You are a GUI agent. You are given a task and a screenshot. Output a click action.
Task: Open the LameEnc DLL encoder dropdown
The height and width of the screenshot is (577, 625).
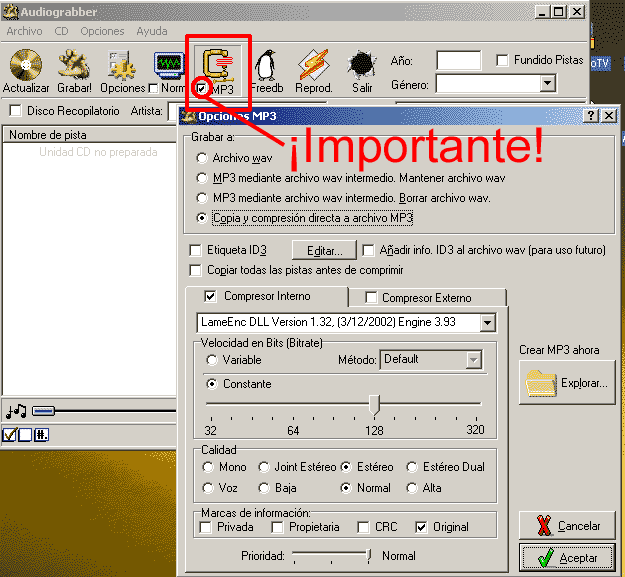click(x=487, y=322)
